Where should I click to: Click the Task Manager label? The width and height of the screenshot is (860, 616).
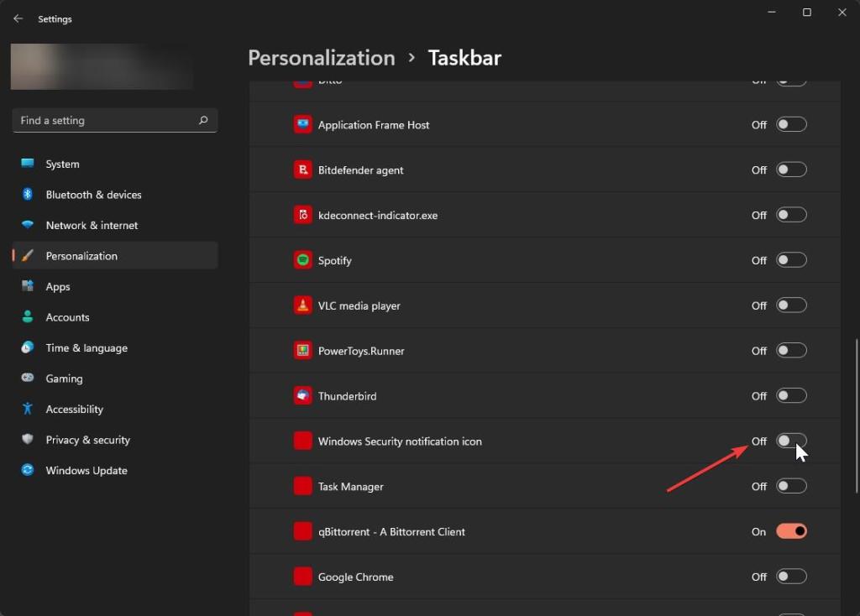point(350,487)
